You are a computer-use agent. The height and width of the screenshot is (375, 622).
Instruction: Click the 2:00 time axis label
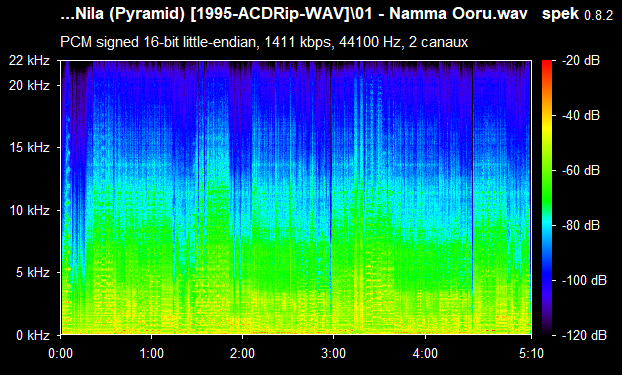click(242, 353)
